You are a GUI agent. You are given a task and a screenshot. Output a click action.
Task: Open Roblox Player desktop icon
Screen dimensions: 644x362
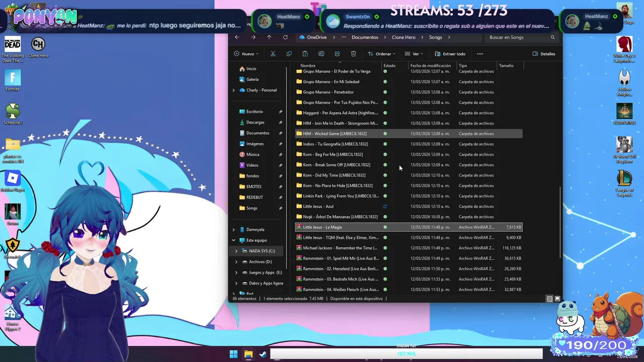(13, 182)
